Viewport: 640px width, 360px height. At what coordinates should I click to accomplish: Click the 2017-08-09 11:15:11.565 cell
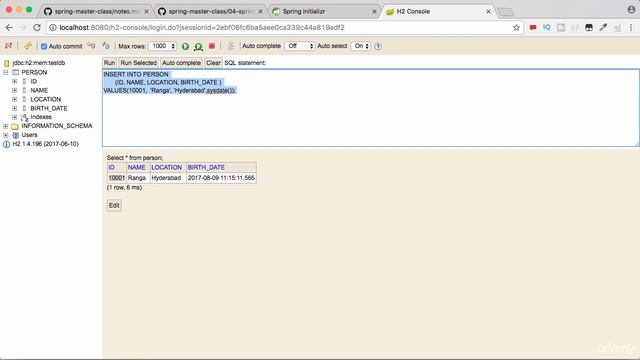pos(221,178)
